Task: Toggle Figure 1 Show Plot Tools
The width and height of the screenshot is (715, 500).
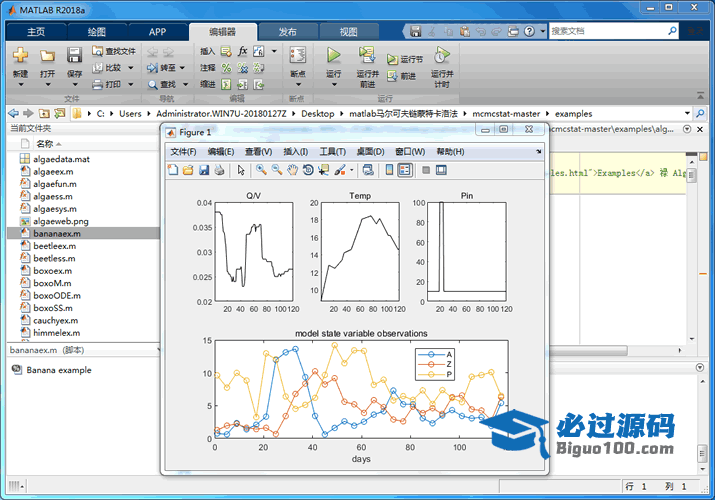Action: [441, 170]
